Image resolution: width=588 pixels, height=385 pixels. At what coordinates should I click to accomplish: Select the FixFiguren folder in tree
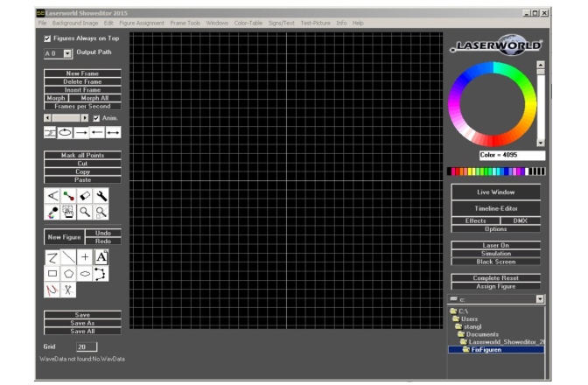486,349
